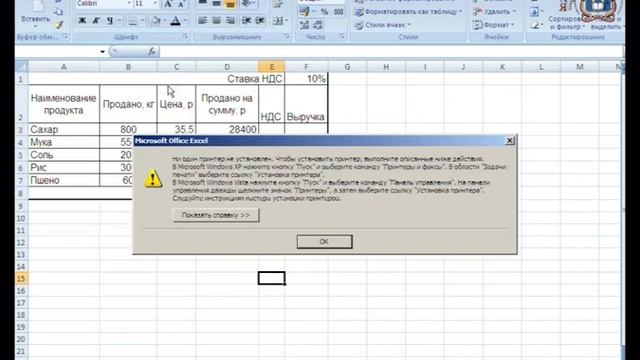Image resolution: width=640 pixels, height=360 pixels.
Task: Toggle underline (Ч) formatting
Action: pos(109,20)
